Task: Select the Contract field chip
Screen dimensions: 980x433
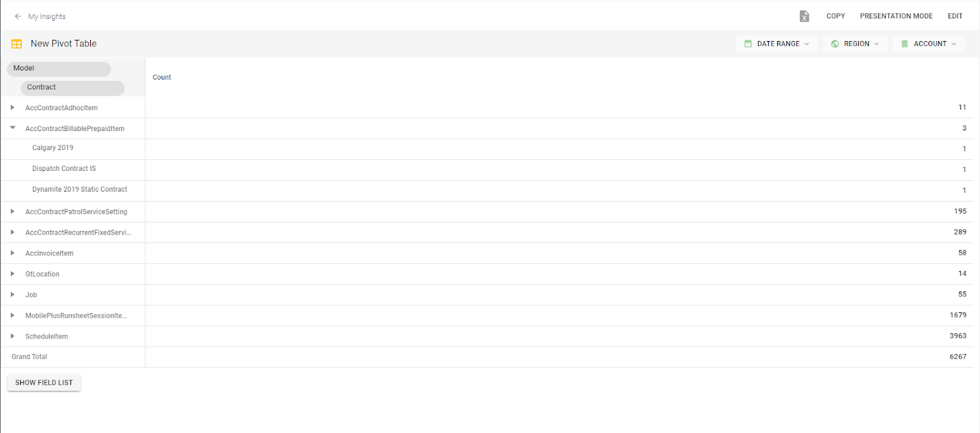Action: (72, 87)
